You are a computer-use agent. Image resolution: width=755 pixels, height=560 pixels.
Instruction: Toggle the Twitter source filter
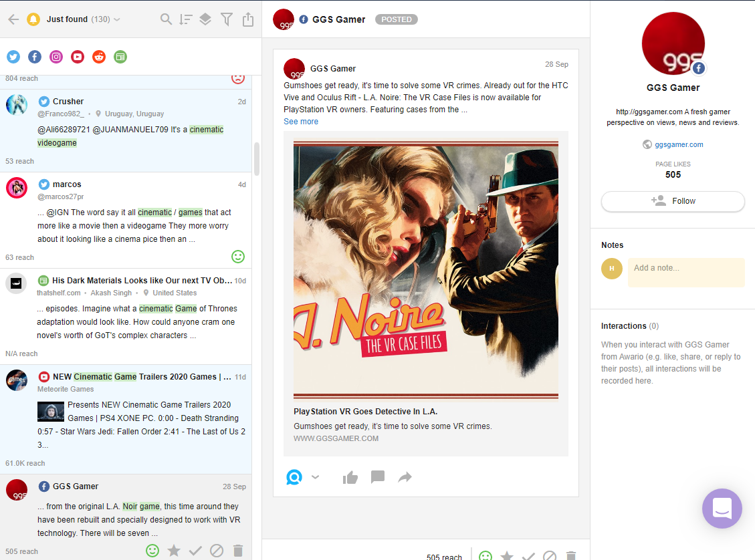pos(13,57)
